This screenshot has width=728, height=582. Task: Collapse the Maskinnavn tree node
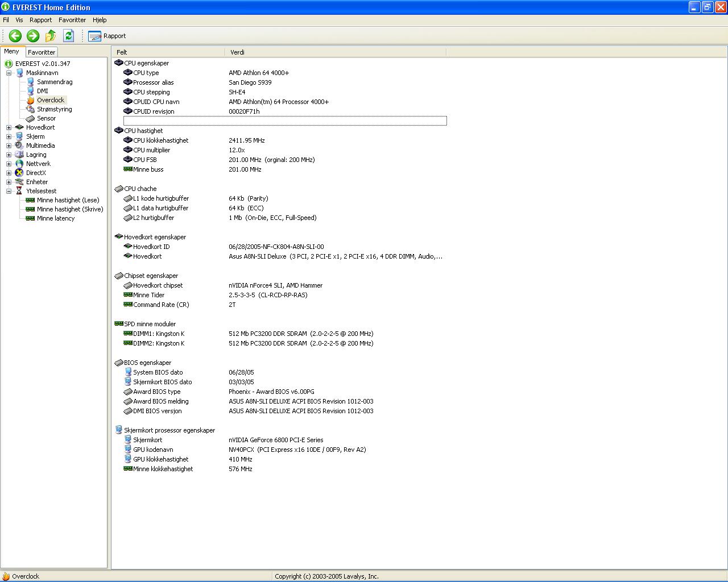point(9,73)
